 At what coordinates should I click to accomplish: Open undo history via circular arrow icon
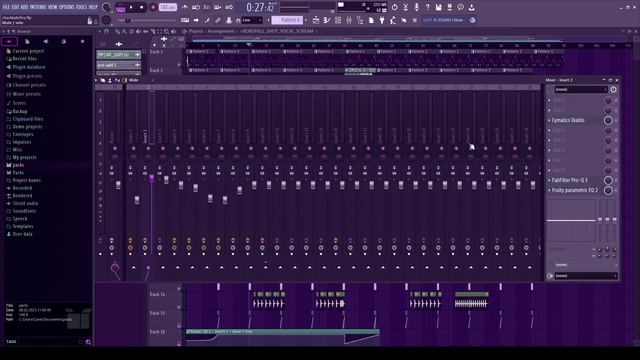coord(394,7)
